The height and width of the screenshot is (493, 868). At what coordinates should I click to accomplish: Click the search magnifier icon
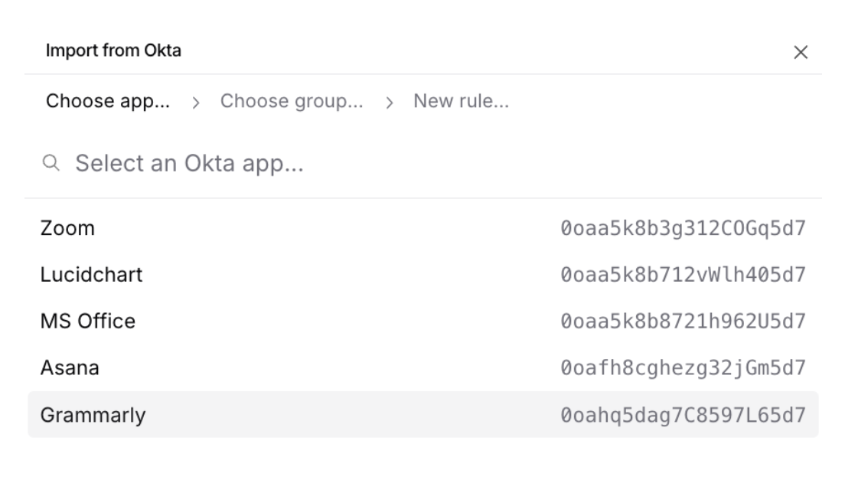tap(51, 163)
